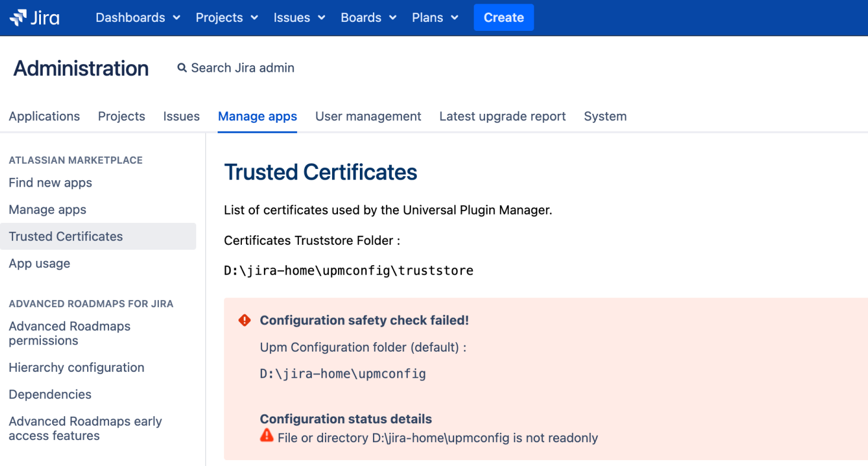Expand the Boards dropdown menu
This screenshot has height=466, width=868.
pyautogui.click(x=368, y=18)
